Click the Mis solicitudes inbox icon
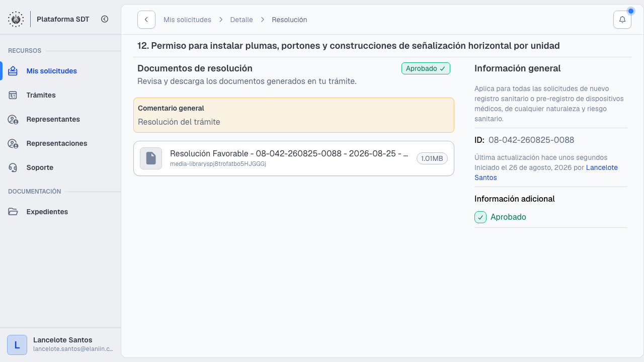This screenshot has height=362, width=644. coord(13,71)
